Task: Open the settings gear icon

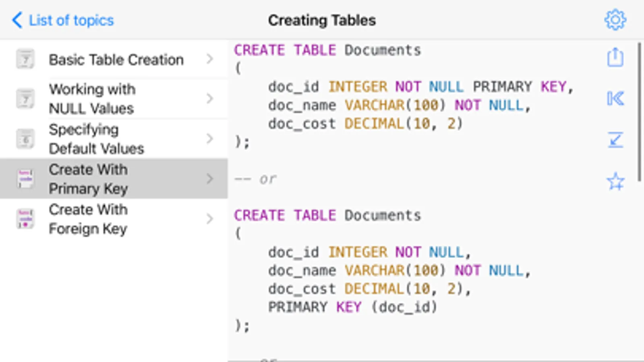Action: 615,20
